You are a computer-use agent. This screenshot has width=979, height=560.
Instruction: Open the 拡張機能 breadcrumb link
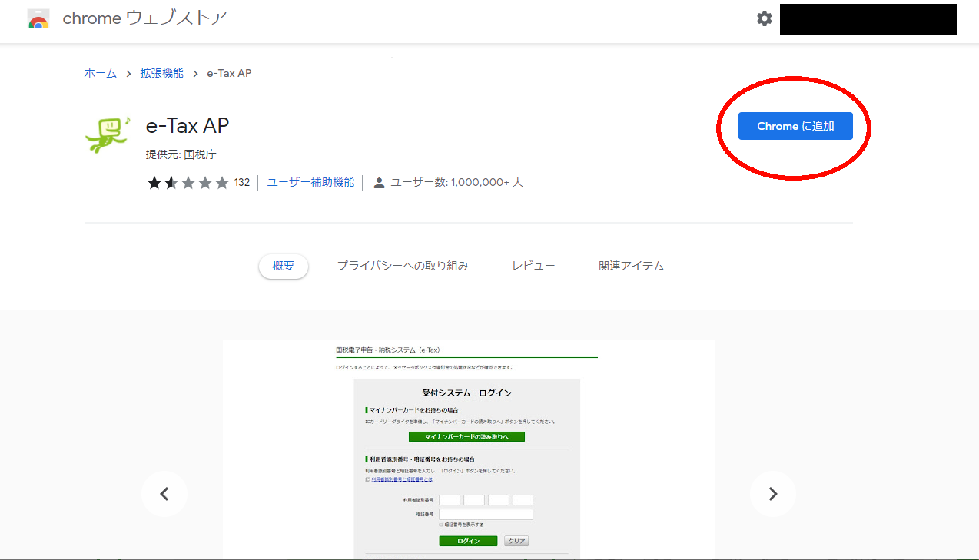pyautogui.click(x=161, y=73)
